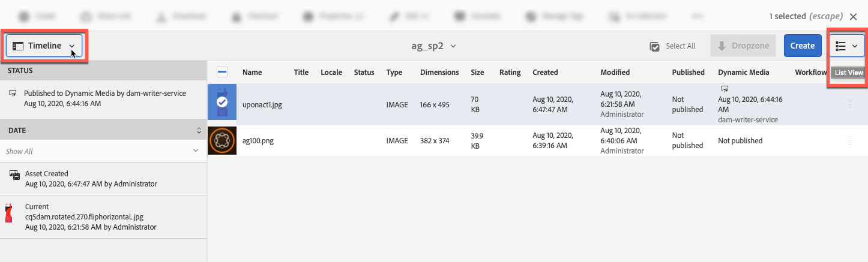This screenshot has height=262, width=868.
Task: Click the Dropzone button
Action: pyautogui.click(x=743, y=46)
